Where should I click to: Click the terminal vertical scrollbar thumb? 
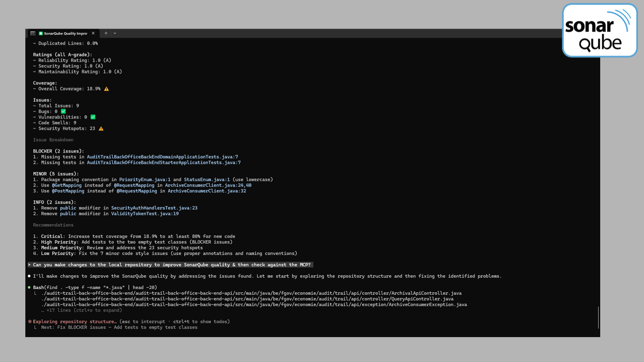pos(598,317)
